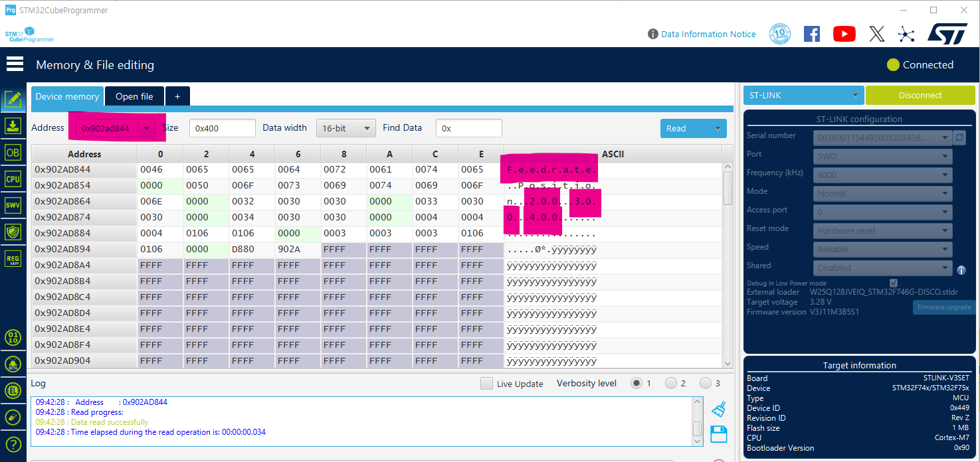Select verbosity level 3 radio button
Viewport: 980px width, 462px height.
(x=706, y=383)
